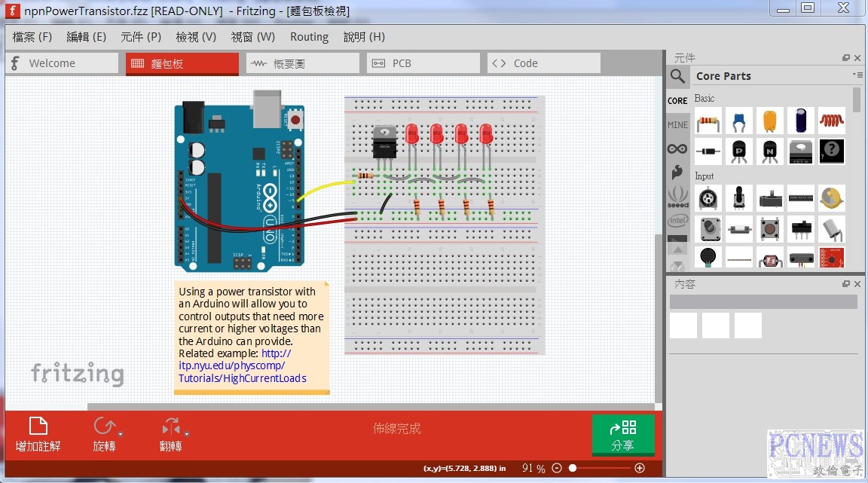Open the itp.nyu.edu tutorial link in note
Image resolution: width=868 pixels, height=483 pixels.
[x=243, y=365]
